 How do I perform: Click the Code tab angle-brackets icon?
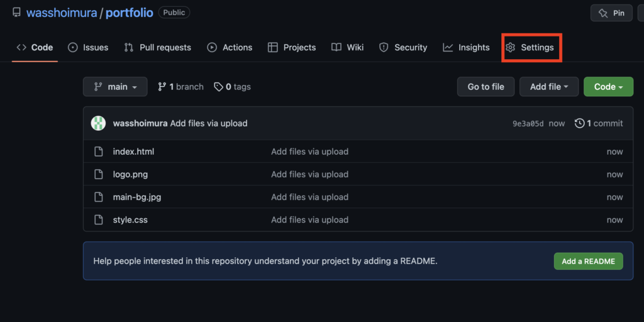click(x=21, y=48)
